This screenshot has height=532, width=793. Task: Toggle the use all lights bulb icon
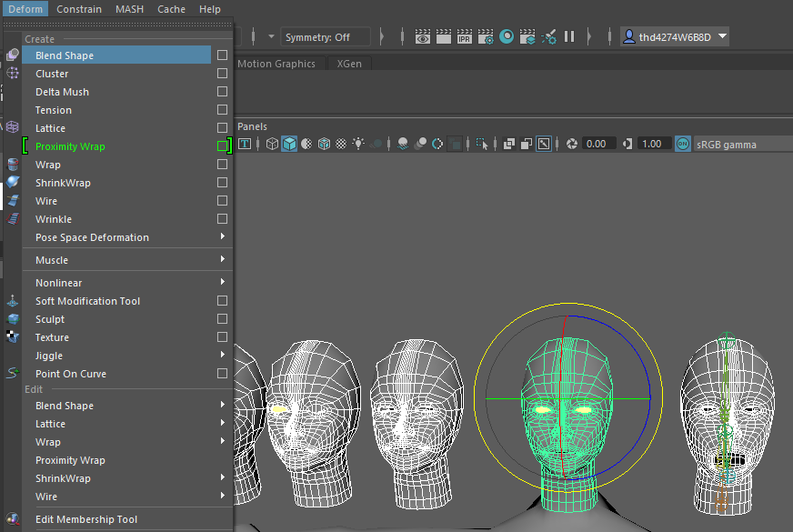coord(359,144)
